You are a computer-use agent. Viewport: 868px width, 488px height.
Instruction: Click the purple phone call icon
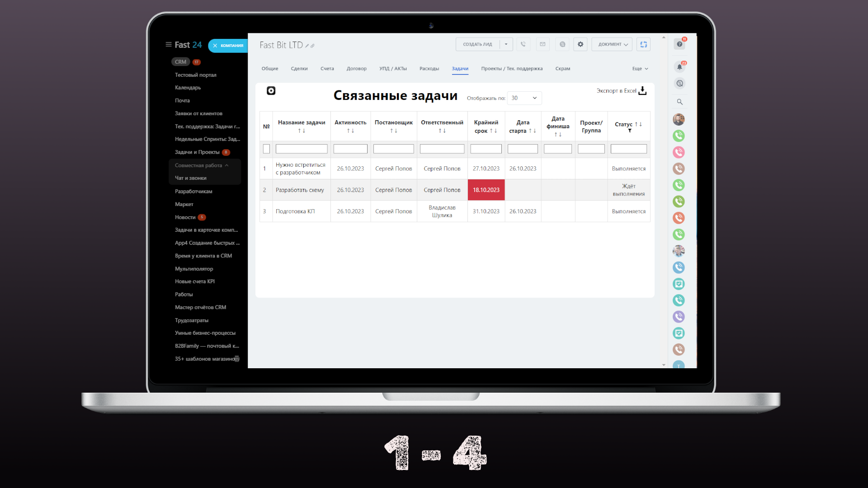679,317
